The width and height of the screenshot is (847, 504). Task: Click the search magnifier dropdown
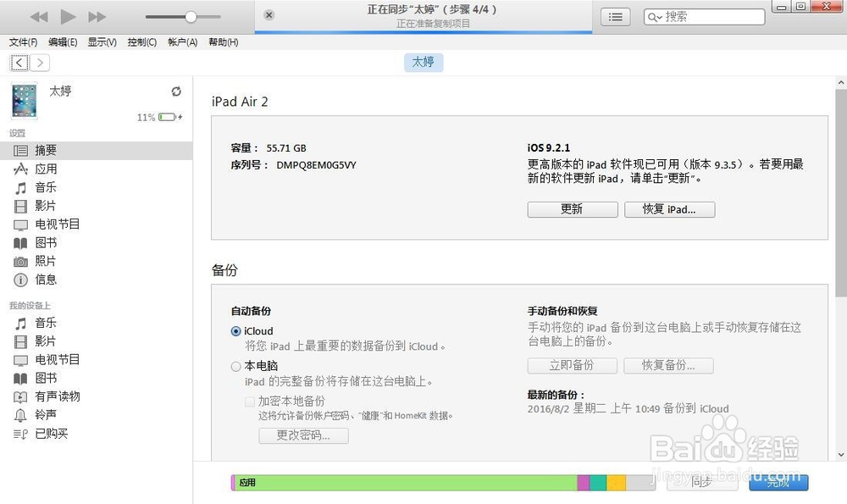(655, 17)
